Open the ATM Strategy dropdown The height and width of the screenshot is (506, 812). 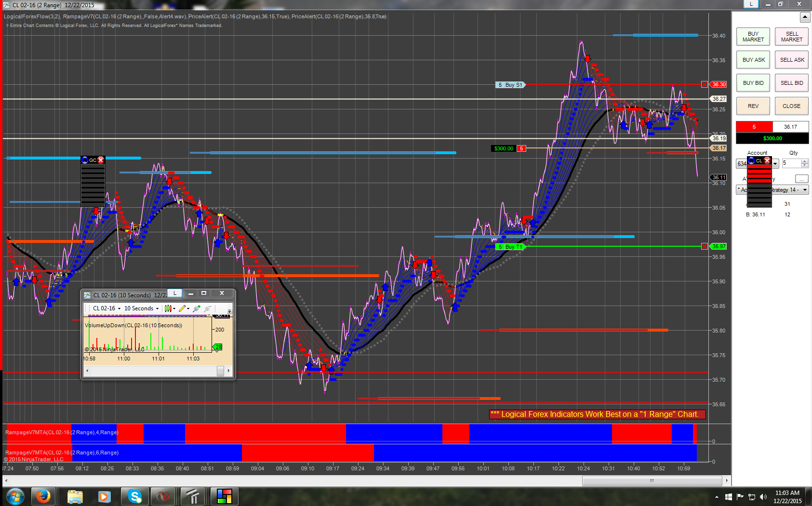(805, 190)
